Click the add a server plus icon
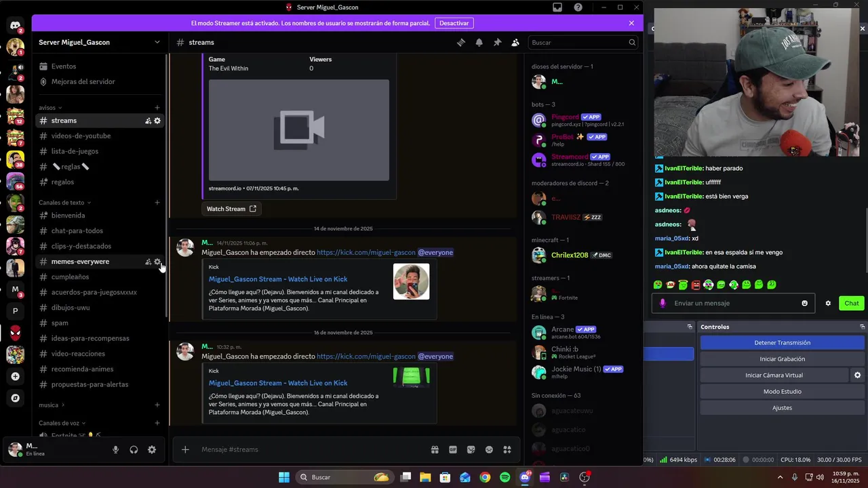Screen dimensions: 868x488 [x=15, y=376]
